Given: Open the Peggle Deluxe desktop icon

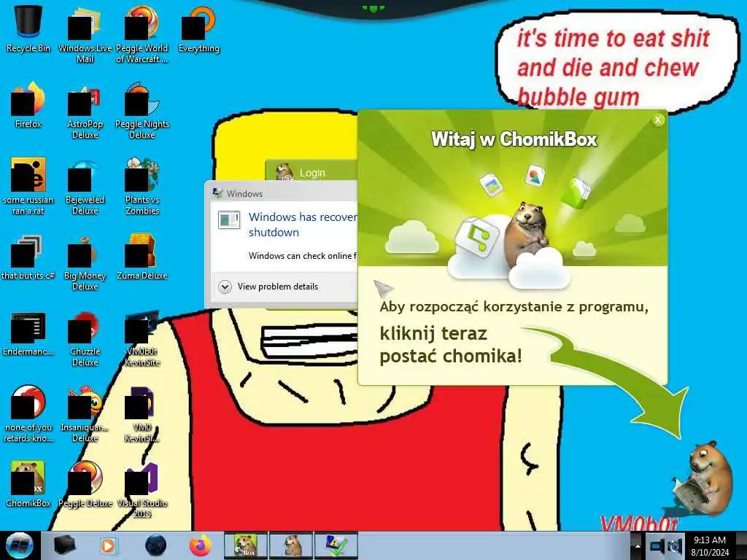Looking at the screenshot, I should coord(85,484).
